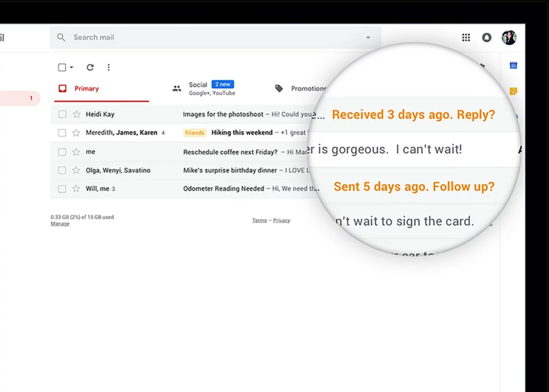The height and width of the screenshot is (392, 549).
Task: Check the Reschedule coffee email checkbox
Action: (62, 151)
